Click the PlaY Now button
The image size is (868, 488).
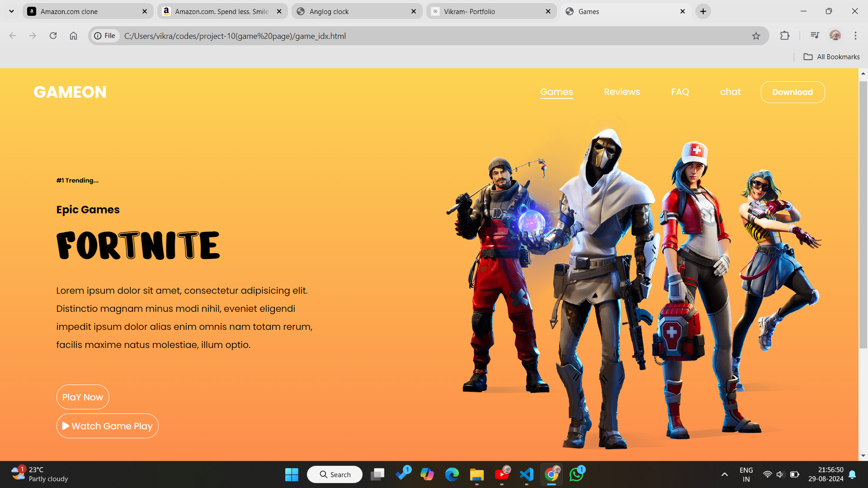(83, 397)
